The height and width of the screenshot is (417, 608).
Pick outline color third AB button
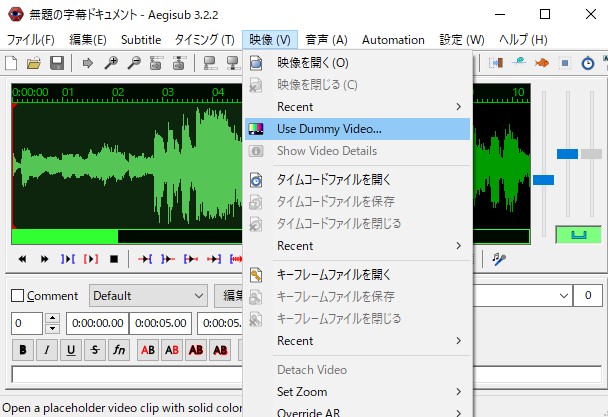point(196,350)
